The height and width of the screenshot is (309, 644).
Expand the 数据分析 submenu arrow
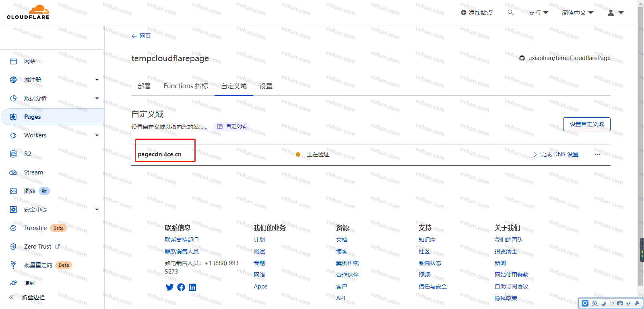pos(97,98)
